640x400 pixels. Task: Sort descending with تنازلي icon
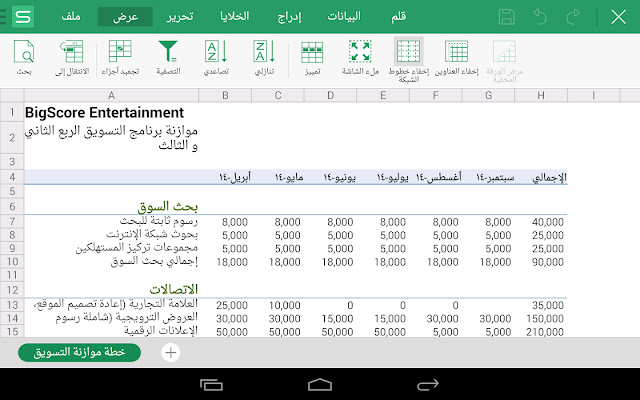pos(264,57)
